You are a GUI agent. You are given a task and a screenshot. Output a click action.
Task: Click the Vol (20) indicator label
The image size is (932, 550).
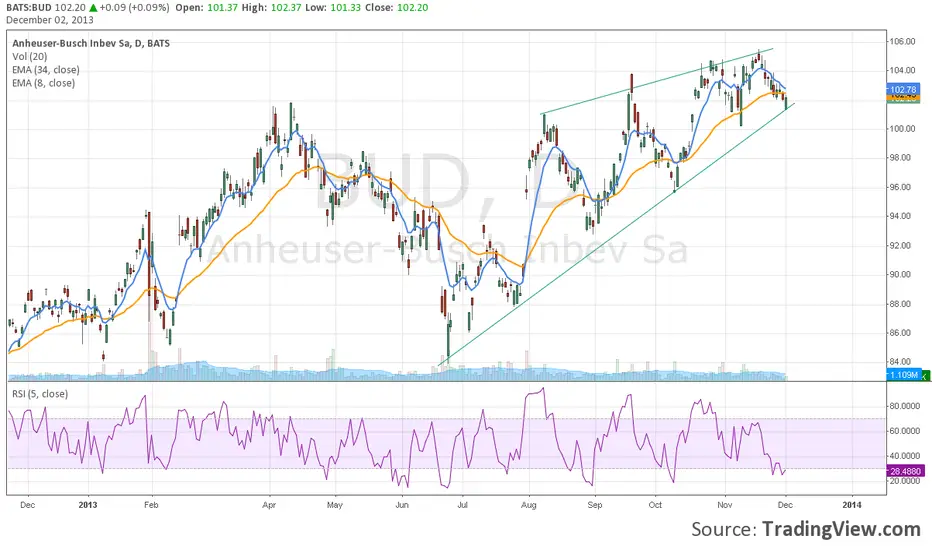click(30, 56)
